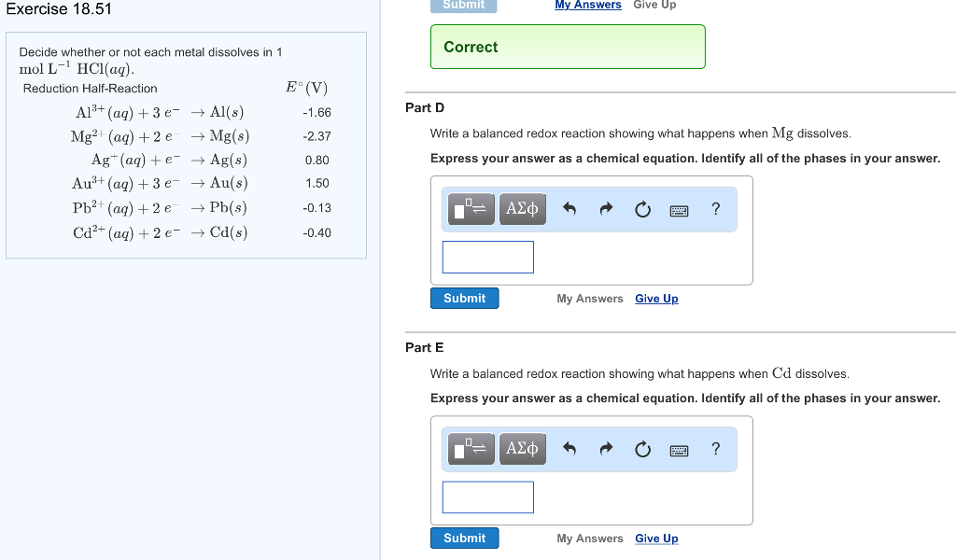Open the Give Up link in Part D
Viewport: 956px width, 560px height.
coord(656,298)
